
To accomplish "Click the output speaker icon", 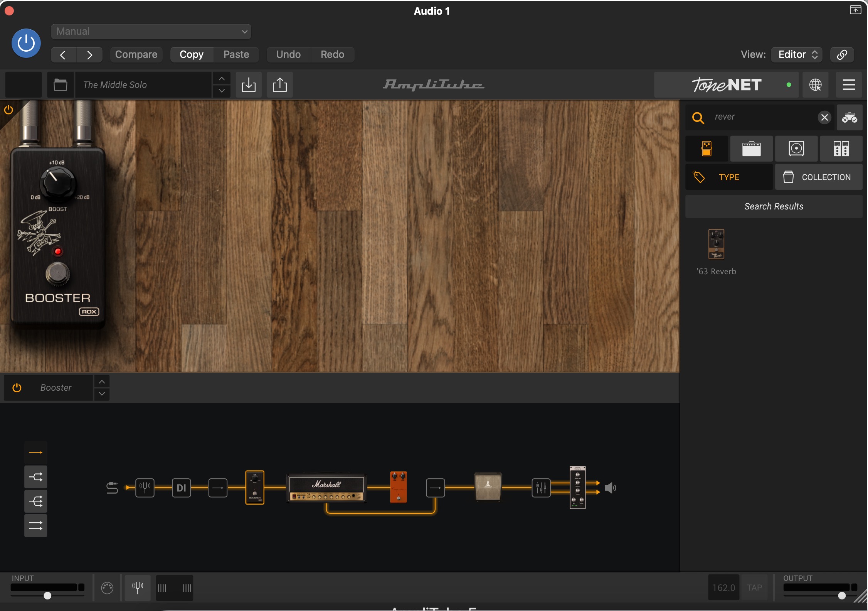I will (611, 488).
